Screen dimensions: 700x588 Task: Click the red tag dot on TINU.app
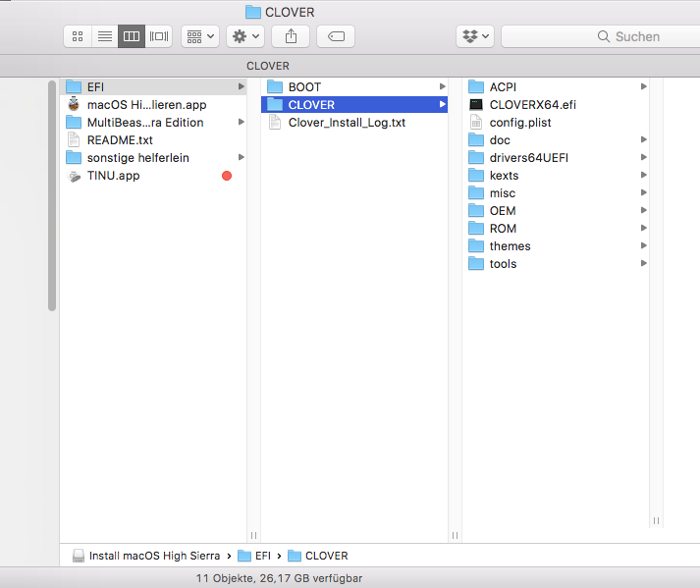point(227,176)
